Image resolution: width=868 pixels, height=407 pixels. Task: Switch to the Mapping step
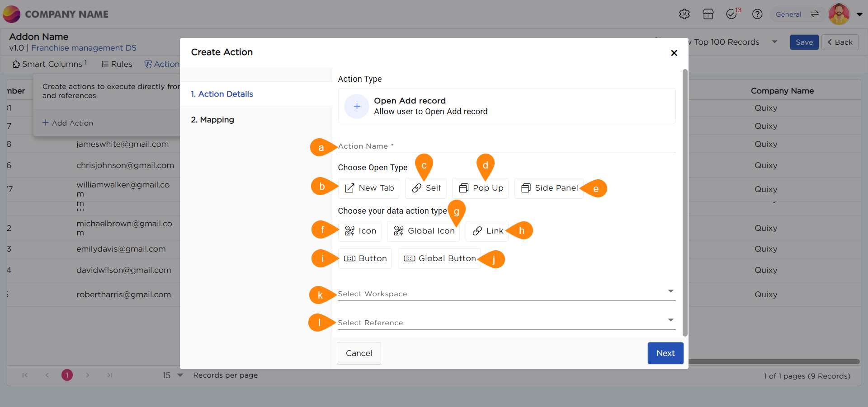[212, 120]
